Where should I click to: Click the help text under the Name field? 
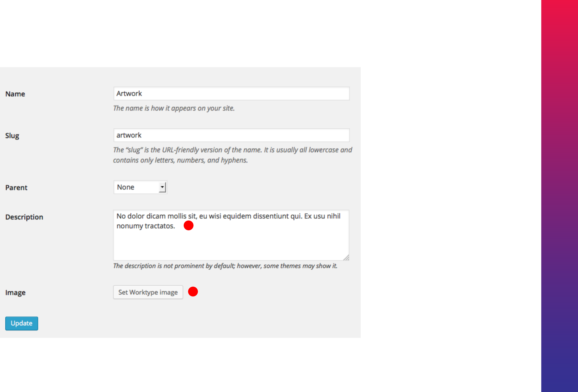[174, 108]
